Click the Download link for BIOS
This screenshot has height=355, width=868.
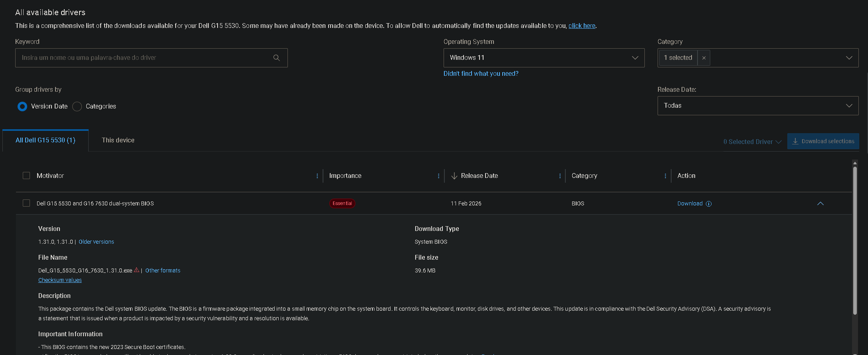pos(690,203)
